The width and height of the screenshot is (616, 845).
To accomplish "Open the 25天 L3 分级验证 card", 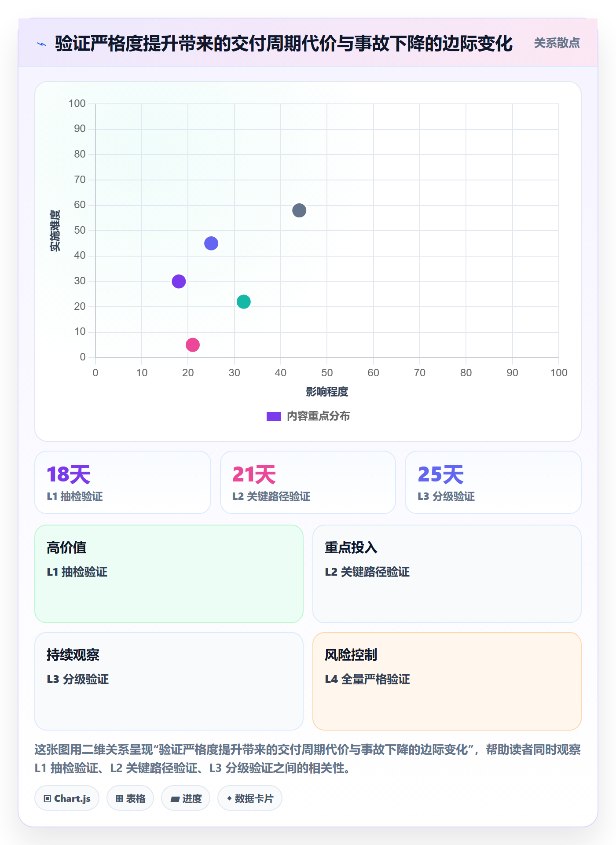I will click(x=493, y=482).
